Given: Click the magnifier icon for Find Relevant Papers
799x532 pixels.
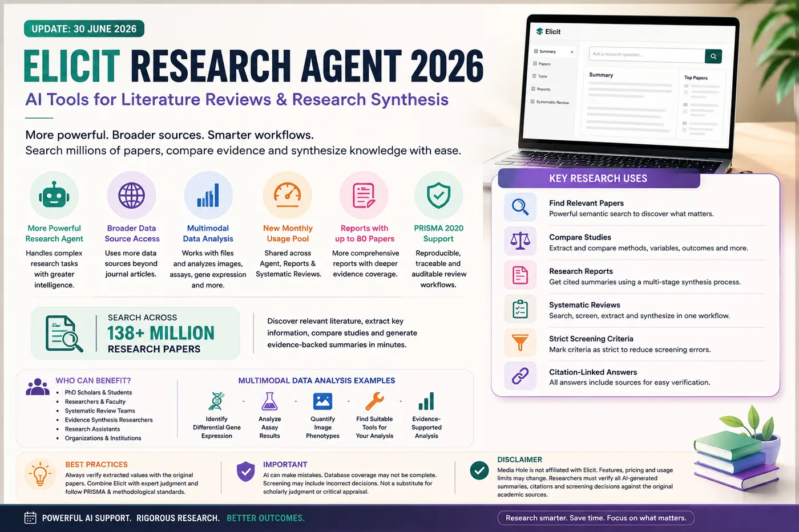Looking at the screenshot, I should pos(520,207).
